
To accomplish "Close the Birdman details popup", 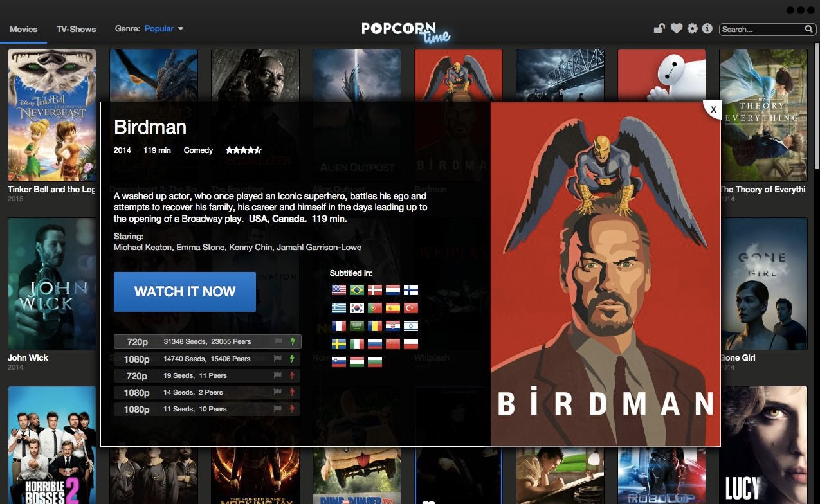I will (x=713, y=109).
